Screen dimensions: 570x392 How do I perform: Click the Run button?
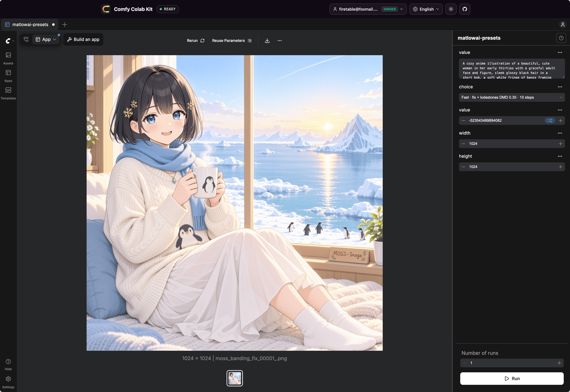(x=512, y=379)
